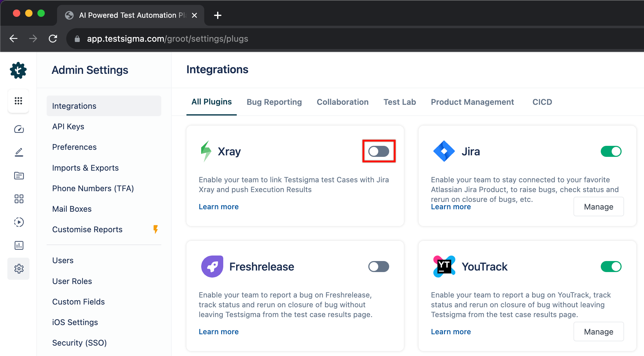
Task: Open Learn more link for Xray
Action: coord(218,206)
